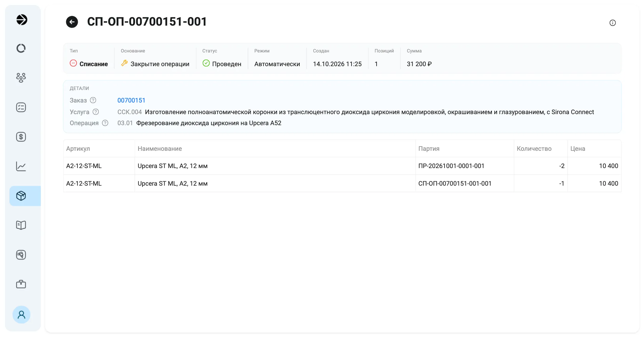The width and height of the screenshot is (644, 337).
Task: Show help for the Услуга field
Action: point(95,112)
